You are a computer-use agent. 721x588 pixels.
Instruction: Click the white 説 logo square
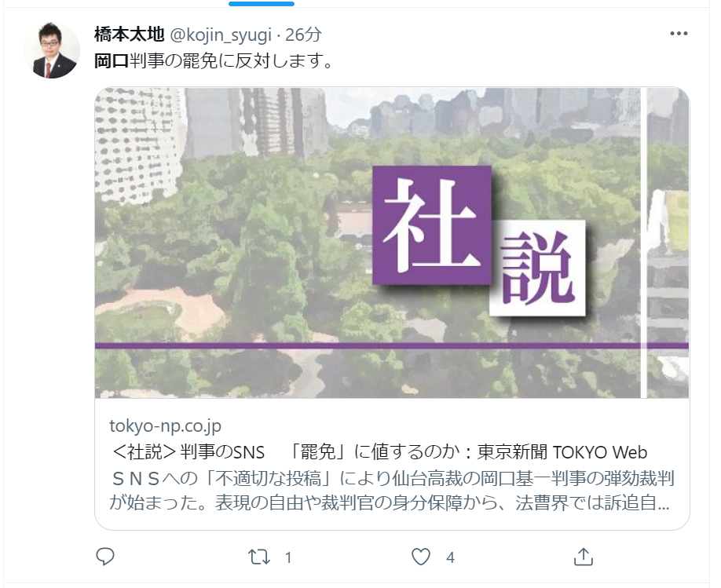(537, 268)
